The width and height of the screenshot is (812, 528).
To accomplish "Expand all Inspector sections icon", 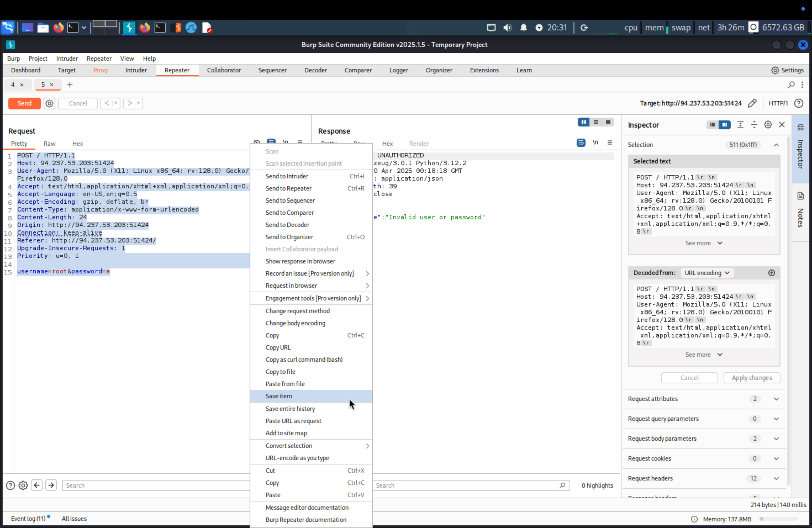I will pos(740,125).
